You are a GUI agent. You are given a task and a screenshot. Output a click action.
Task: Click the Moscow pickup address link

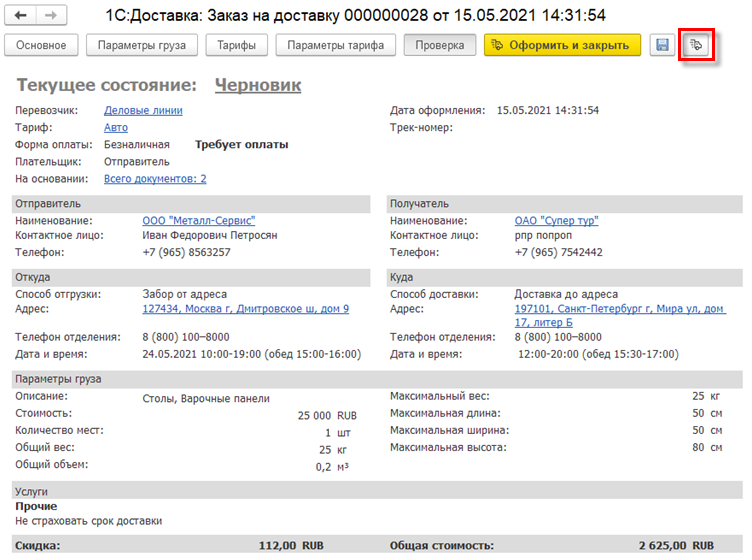[x=246, y=310]
